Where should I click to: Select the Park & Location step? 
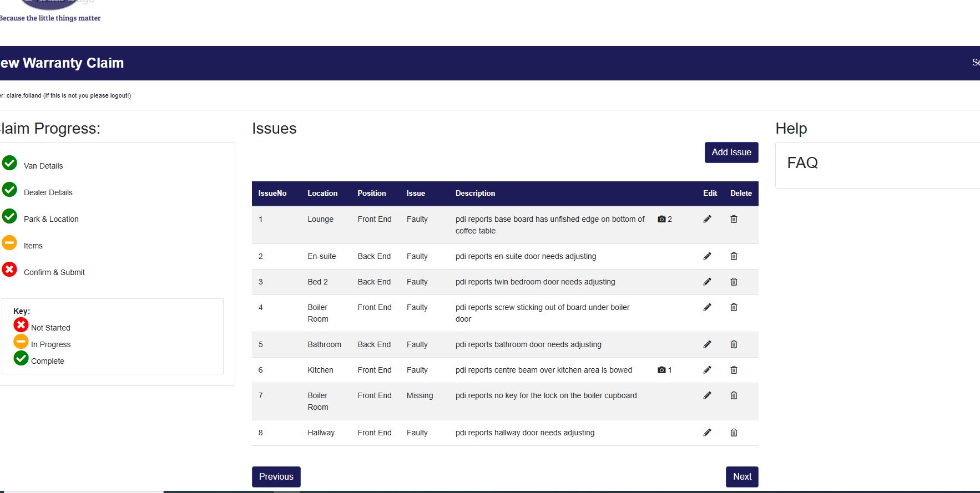tap(51, 219)
